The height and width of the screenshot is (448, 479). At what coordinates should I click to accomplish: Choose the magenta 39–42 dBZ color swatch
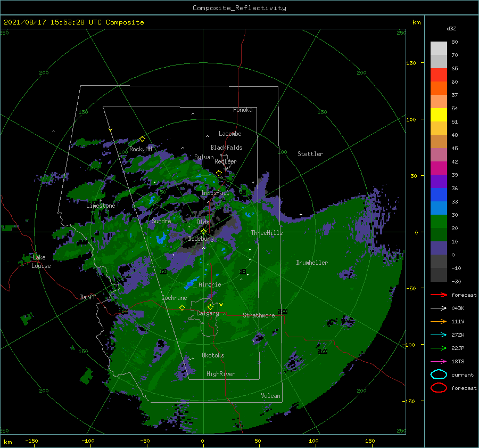pyautogui.click(x=439, y=168)
